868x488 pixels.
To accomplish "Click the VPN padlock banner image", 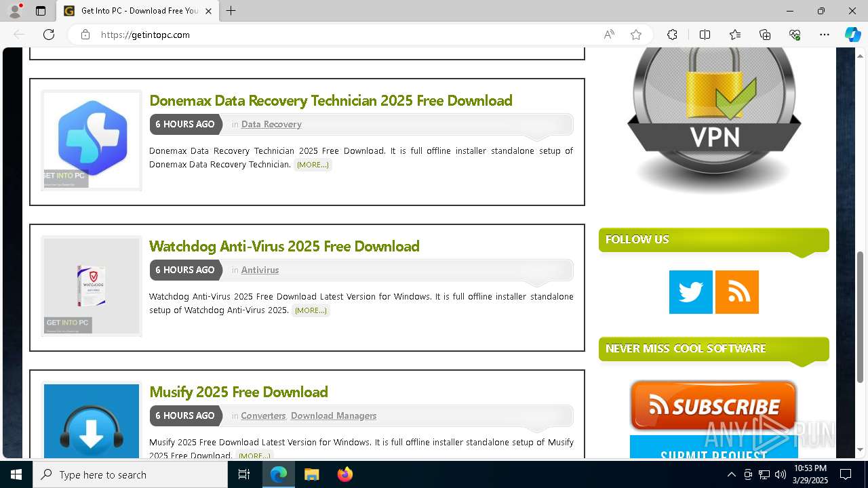I will (x=714, y=121).
